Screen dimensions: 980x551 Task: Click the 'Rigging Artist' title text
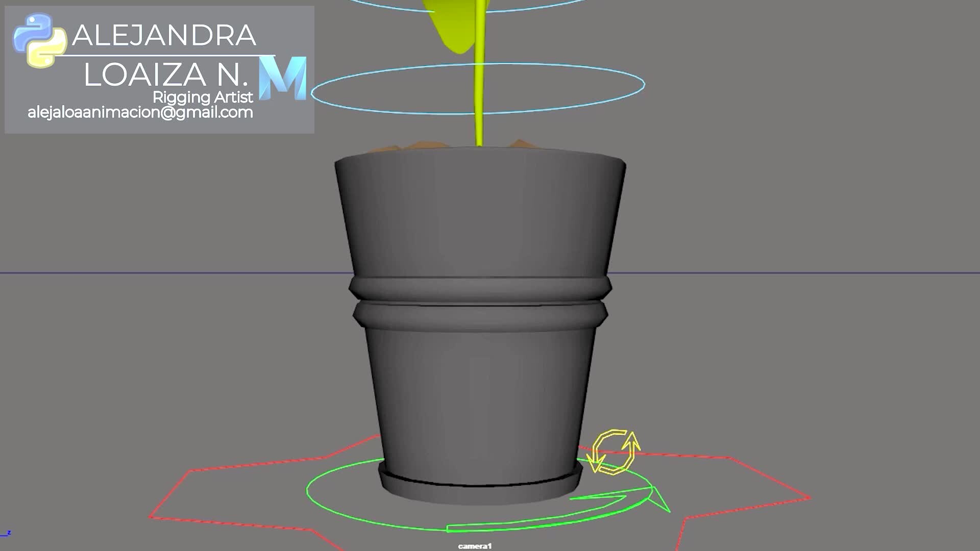(203, 97)
